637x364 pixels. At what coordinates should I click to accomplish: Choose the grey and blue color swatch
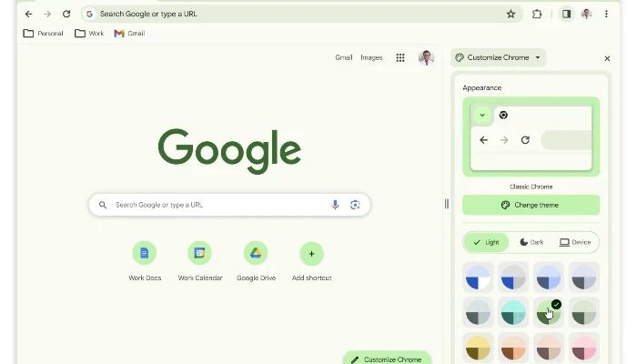pos(513,278)
